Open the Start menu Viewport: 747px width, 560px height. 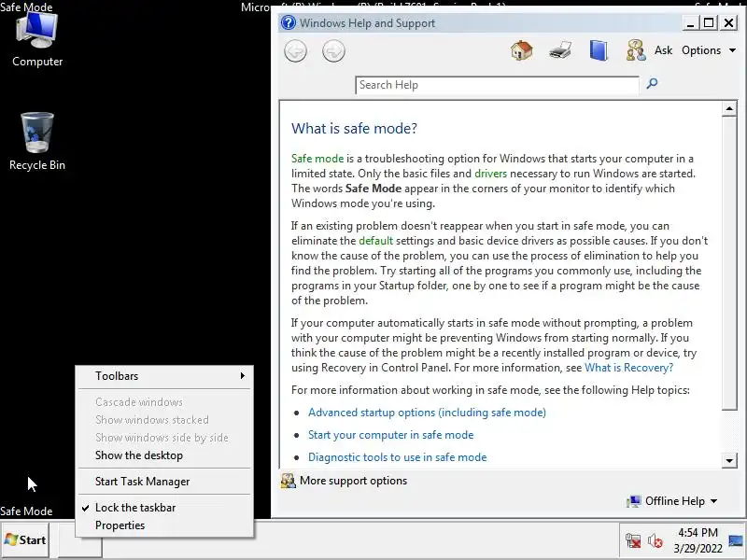[x=25, y=540]
